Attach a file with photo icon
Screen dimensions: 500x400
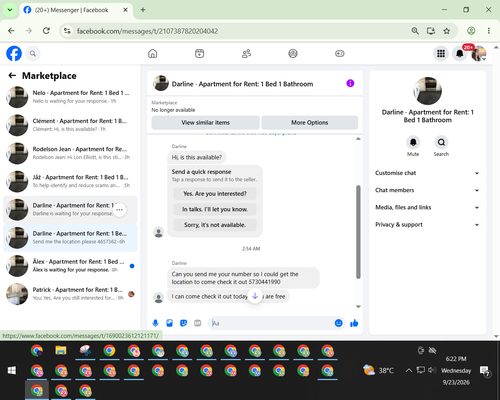click(x=169, y=323)
